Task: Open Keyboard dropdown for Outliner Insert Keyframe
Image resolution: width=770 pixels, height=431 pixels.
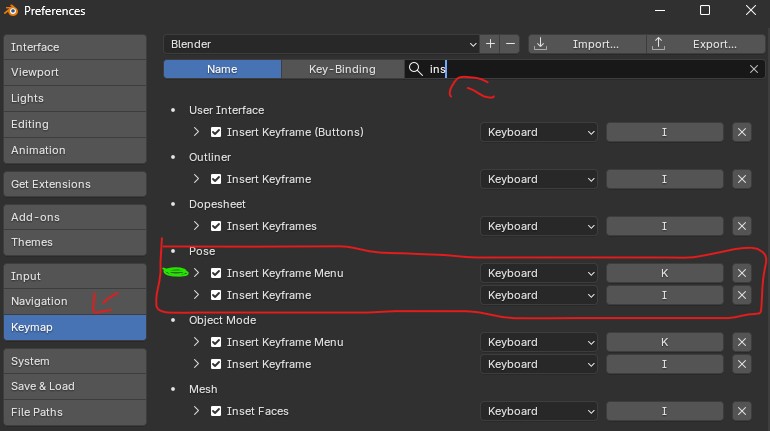Action: click(539, 179)
